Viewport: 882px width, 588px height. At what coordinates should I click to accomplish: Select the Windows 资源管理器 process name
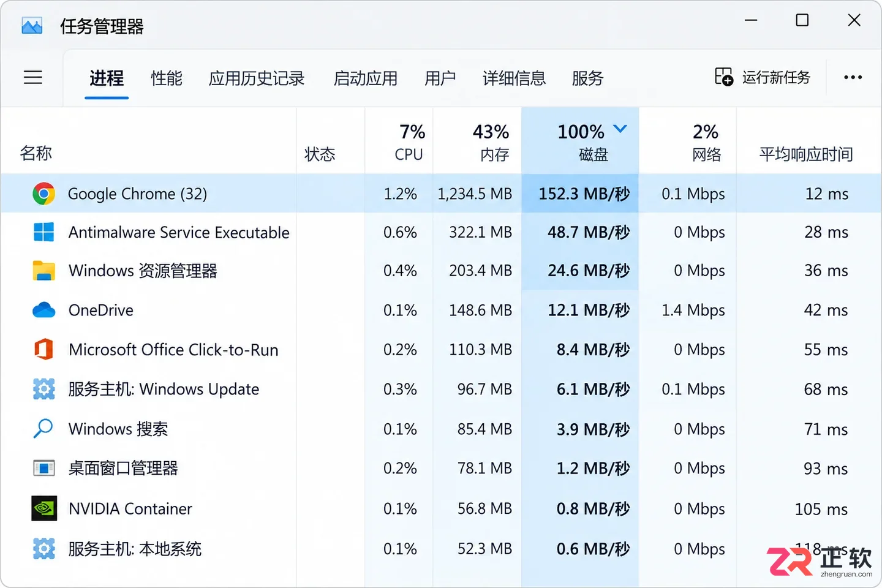point(143,271)
